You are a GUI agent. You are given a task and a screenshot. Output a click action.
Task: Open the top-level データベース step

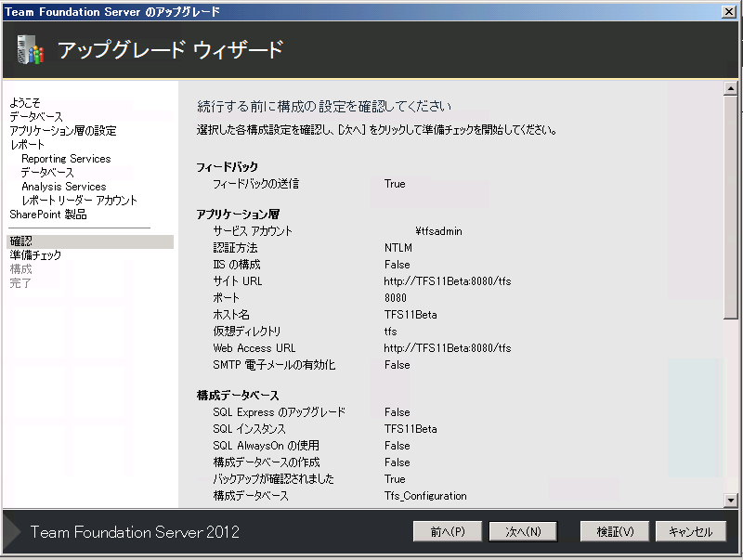click(36, 116)
